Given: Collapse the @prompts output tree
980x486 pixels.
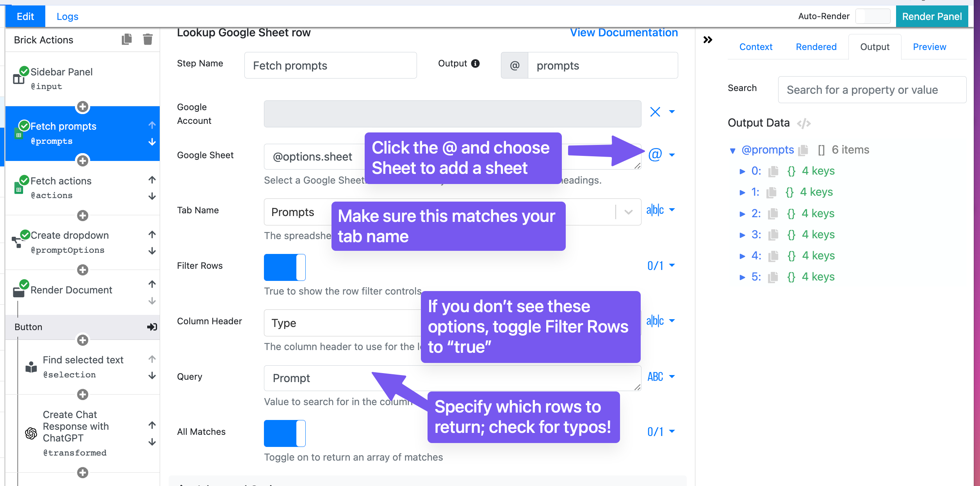Looking at the screenshot, I should [x=732, y=150].
